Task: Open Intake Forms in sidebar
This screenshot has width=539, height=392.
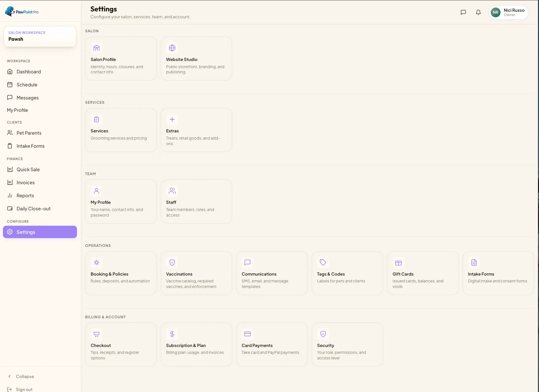Action: [40, 146]
